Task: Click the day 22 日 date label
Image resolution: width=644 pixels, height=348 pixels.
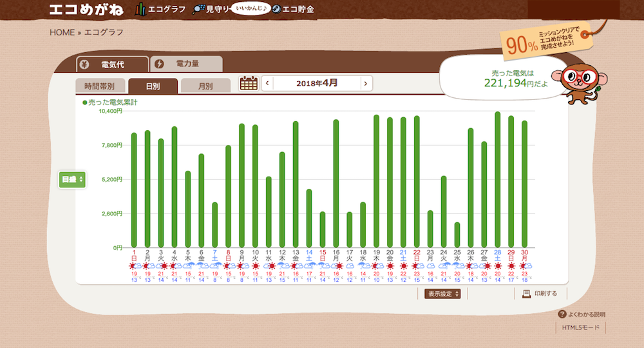Action: pos(417,255)
